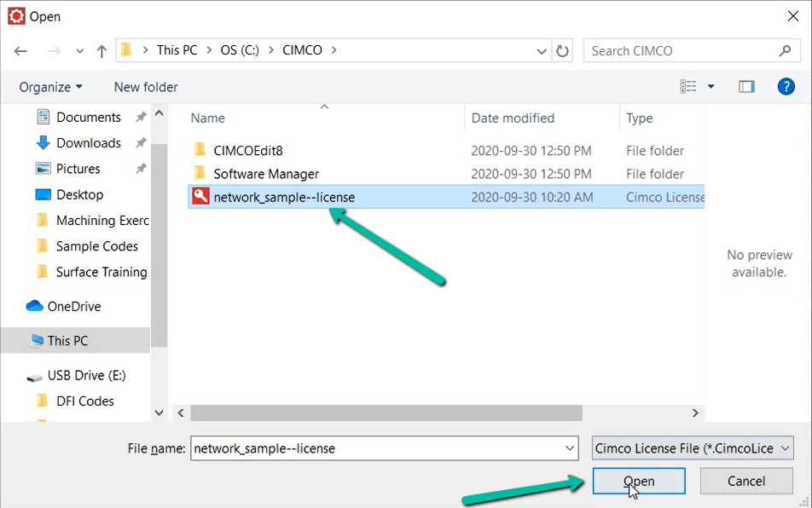Change view layout icon
812x508 pixels.
click(688, 86)
